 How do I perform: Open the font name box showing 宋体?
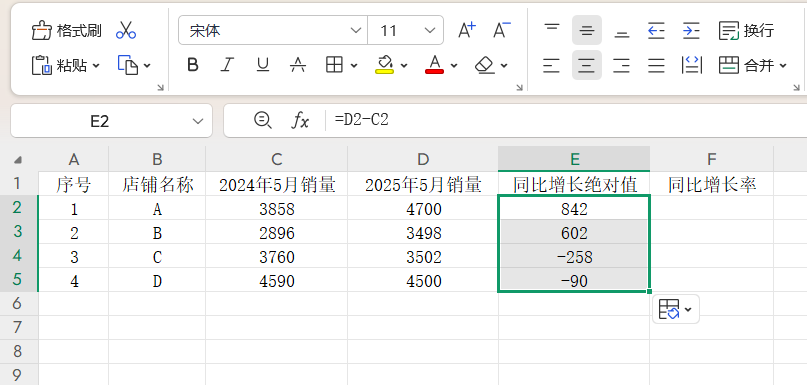(273, 30)
